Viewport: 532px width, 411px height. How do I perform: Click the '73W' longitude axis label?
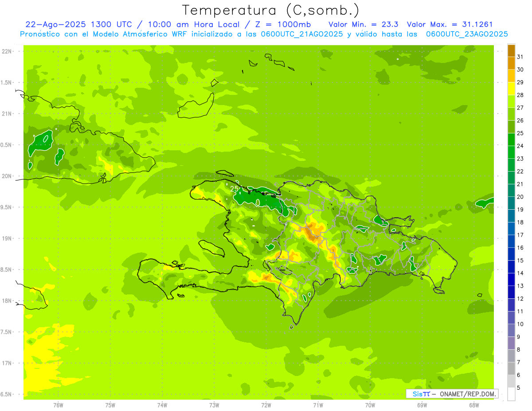[214, 405]
